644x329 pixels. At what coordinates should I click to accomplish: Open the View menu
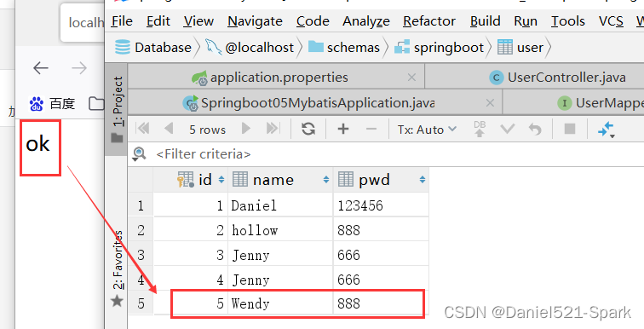click(198, 21)
